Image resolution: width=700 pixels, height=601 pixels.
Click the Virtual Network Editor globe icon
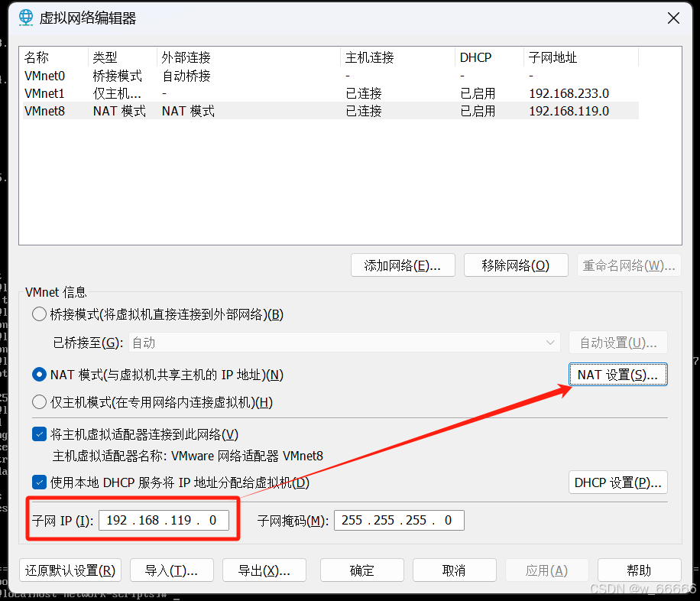pos(26,18)
